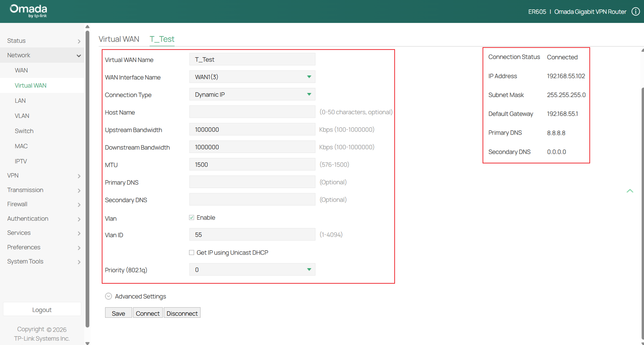Expand the Authentication menu
Viewport: 644px width, 345px height.
tap(42, 219)
